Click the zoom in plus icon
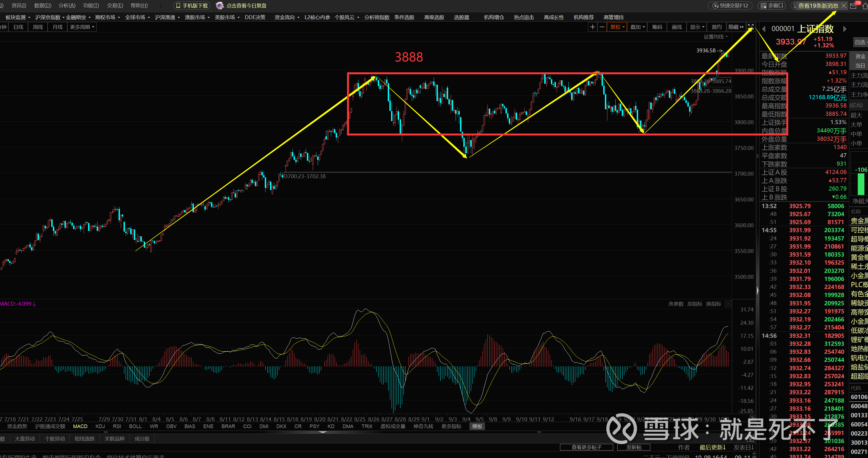This screenshot has height=458, width=868. click(592, 27)
